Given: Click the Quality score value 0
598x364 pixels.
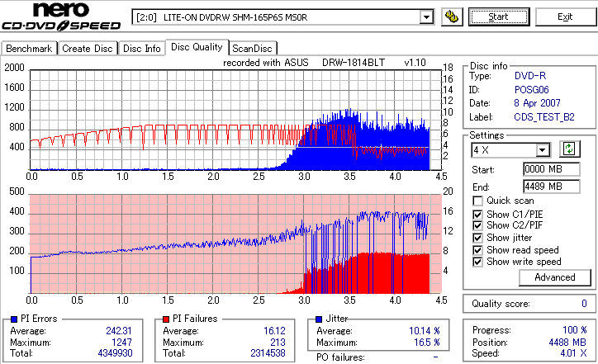Looking at the screenshot, I should (x=584, y=304).
